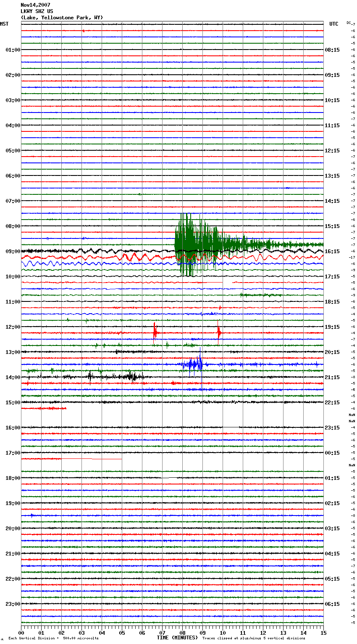Select the 08:00 MST time label

13,226
